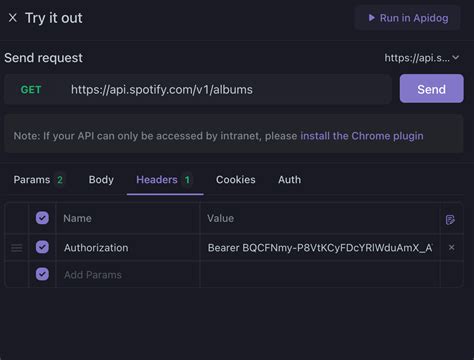Open the Body tab
The height and width of the screenshot is (360, 474).
pos(101,180)
